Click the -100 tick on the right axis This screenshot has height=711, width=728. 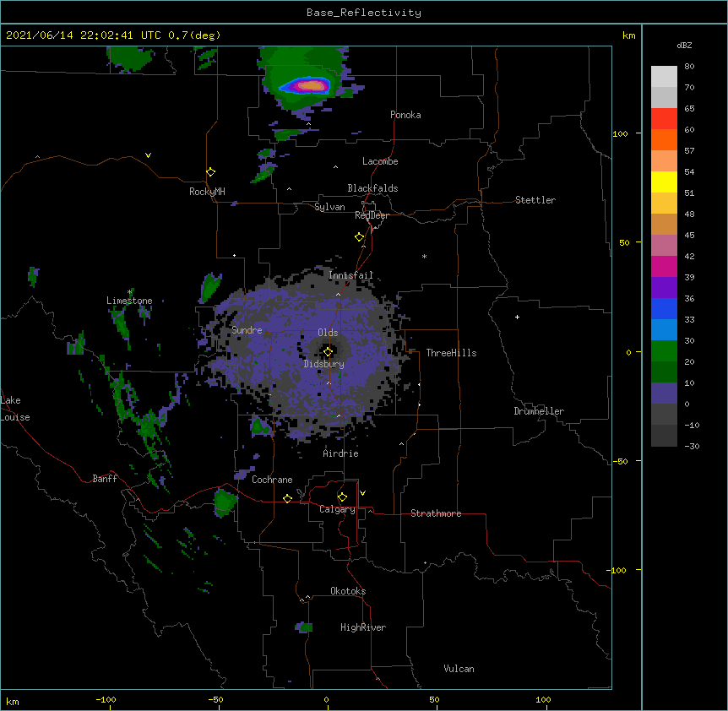coord(617,570)
